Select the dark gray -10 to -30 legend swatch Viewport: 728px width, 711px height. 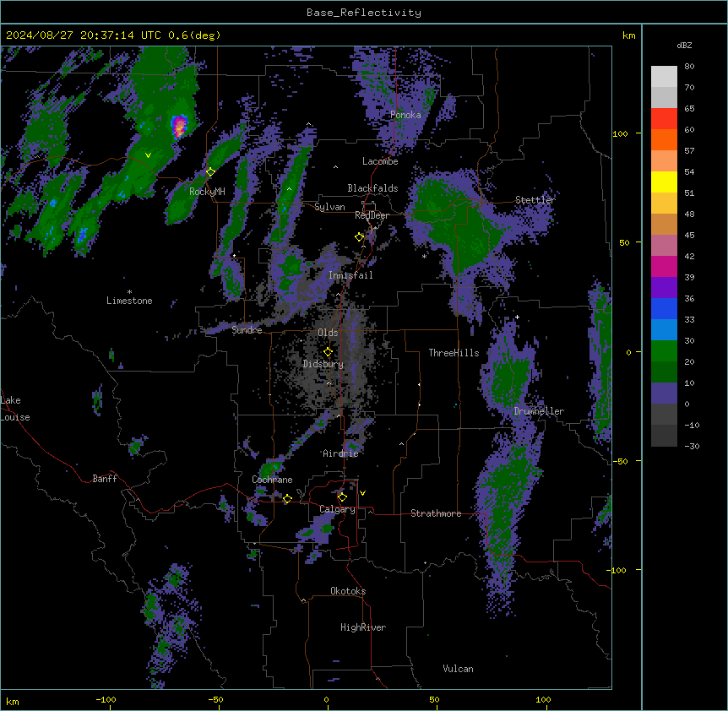[x=664, y=436]
